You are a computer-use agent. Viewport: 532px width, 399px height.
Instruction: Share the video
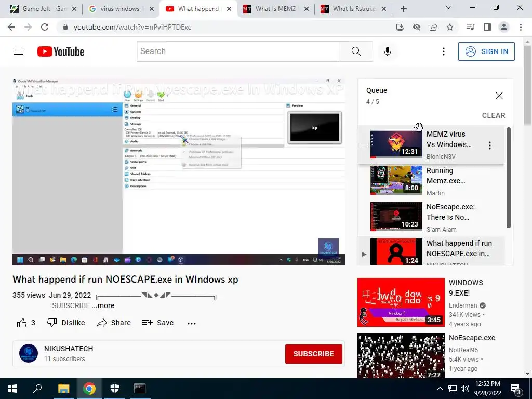click(x=114, y=323)
